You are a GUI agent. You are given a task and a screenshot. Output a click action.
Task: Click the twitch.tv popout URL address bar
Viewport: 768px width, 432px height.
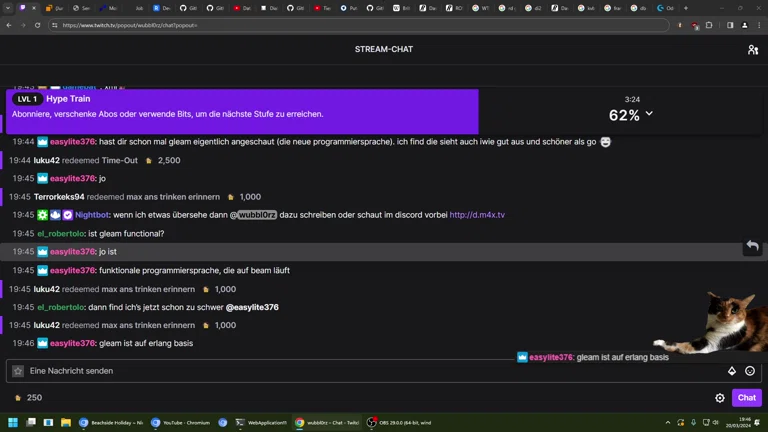coord(359,25)
